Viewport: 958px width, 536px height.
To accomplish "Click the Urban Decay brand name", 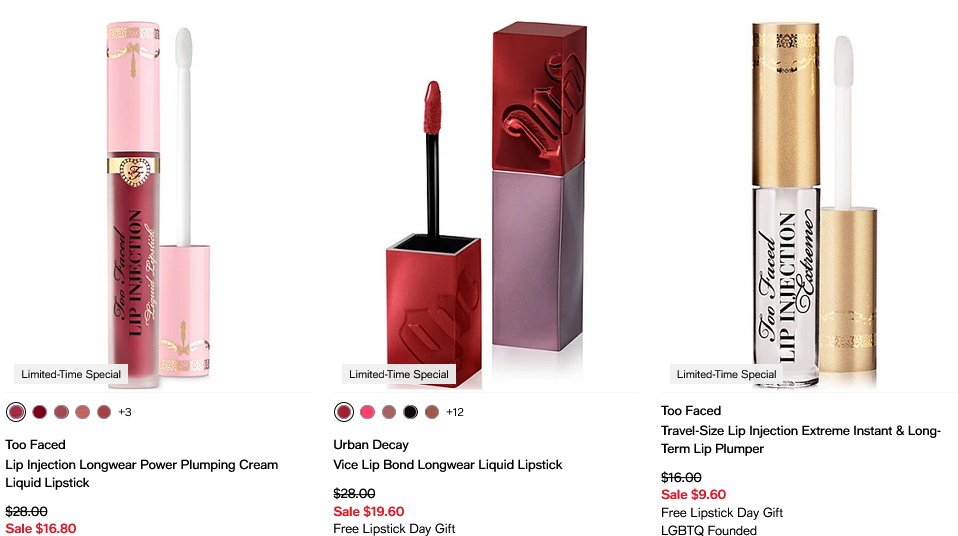I will [x=371, y=444].
